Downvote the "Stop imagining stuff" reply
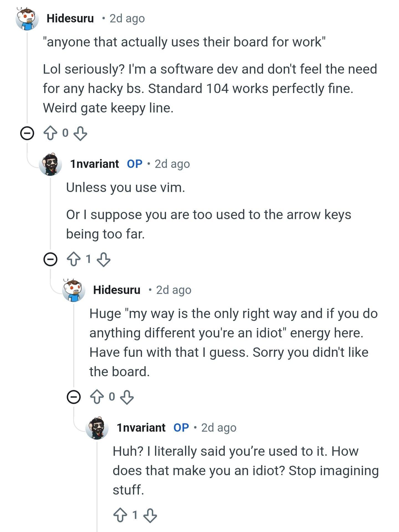The height and width of the screenshot is (532, 399). tap(150, 515)
